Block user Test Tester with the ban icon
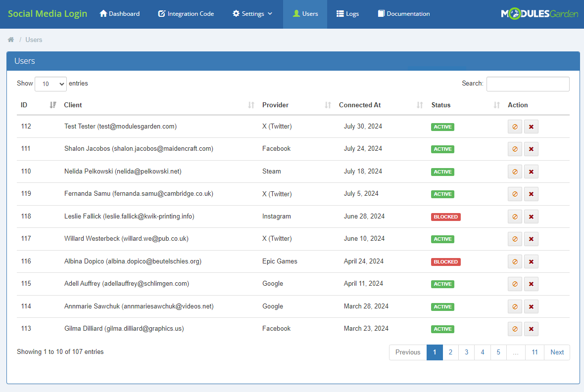 click(x=515, y=127)
